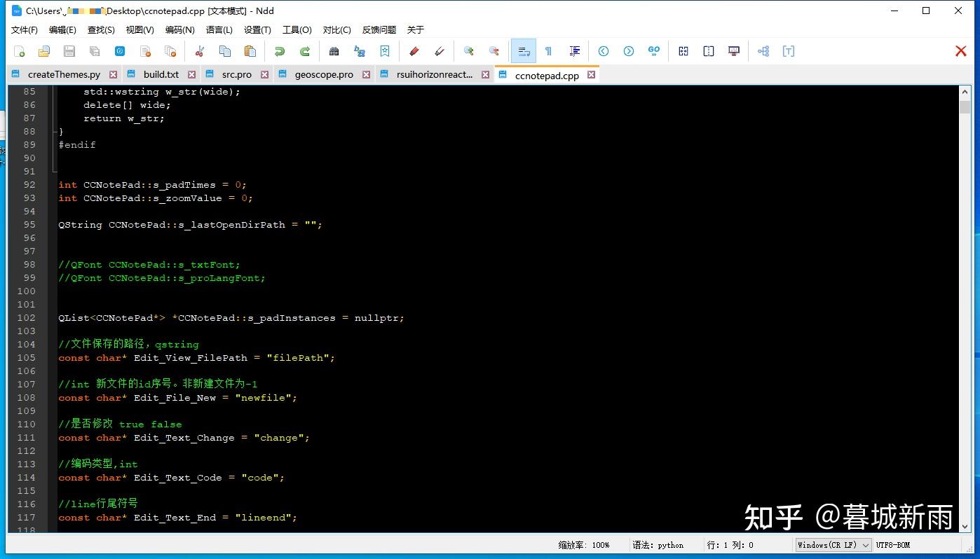This screenshot has height=559, width=980.
Task: Click the bookmark star icon
Action: (x=385, y=51)
